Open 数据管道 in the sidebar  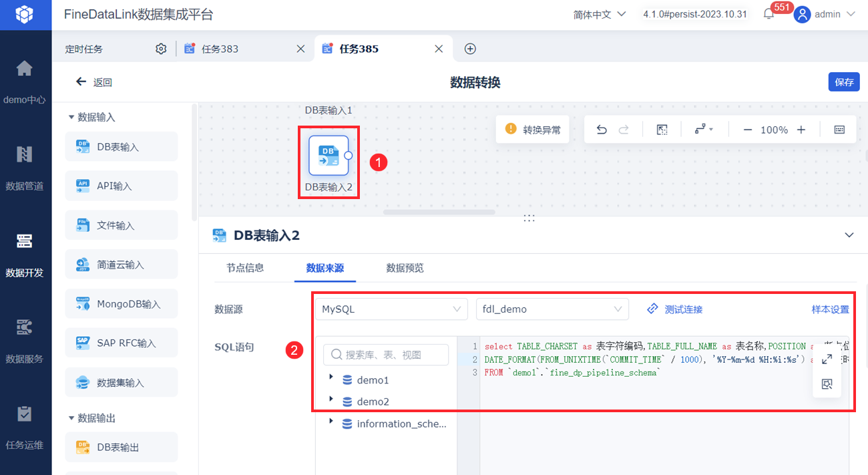pos(25,155)
